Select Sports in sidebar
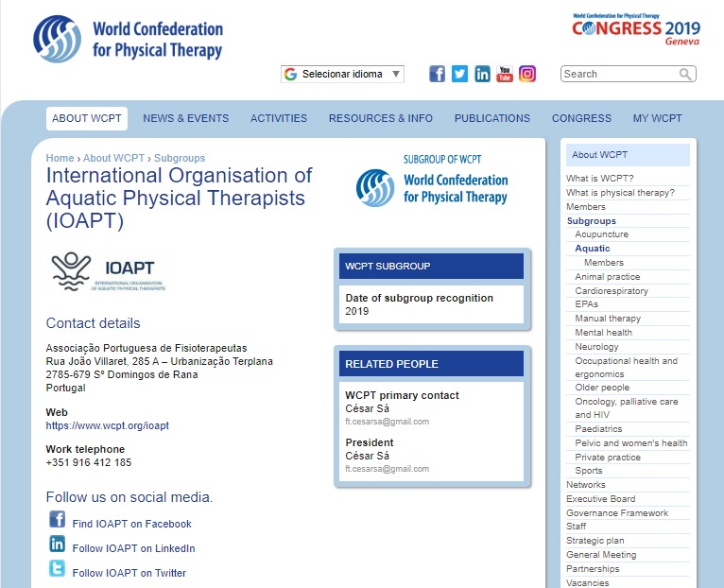Viewport: 724px width, 588px height. click(589, 470)
